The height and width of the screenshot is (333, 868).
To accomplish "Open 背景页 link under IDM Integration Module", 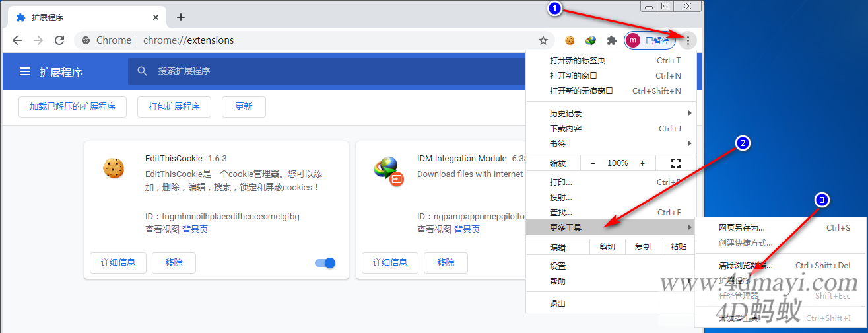I will [x=467, y=229].
